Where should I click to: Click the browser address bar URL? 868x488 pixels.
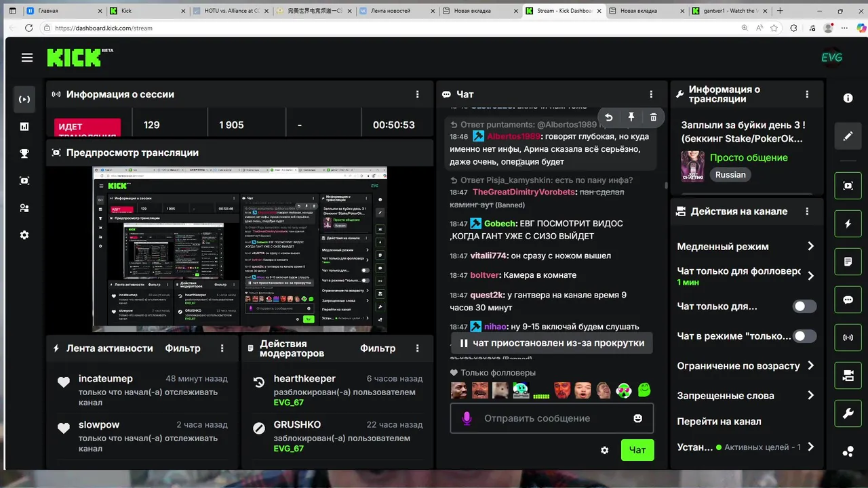coord(103,28)
